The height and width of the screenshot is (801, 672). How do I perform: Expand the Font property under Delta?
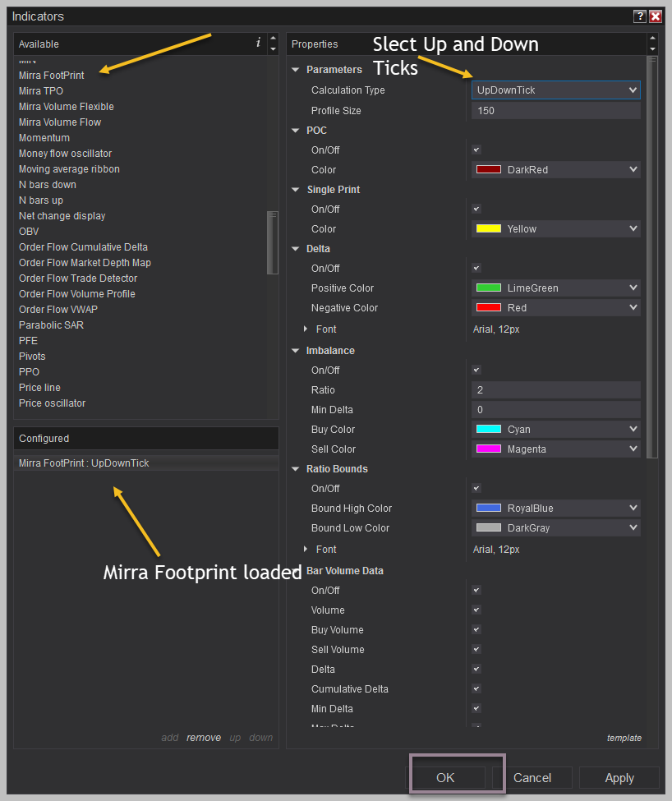(x=306, y=329)
